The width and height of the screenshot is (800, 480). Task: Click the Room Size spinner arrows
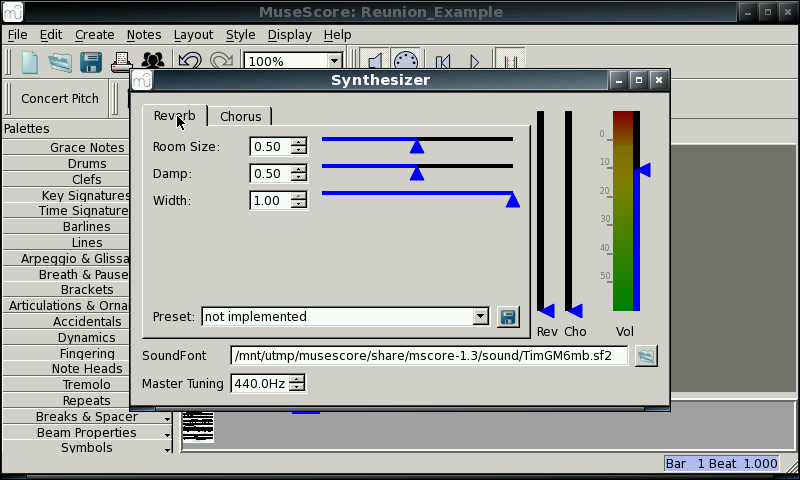pyautogui.click(x=299, y=146)
